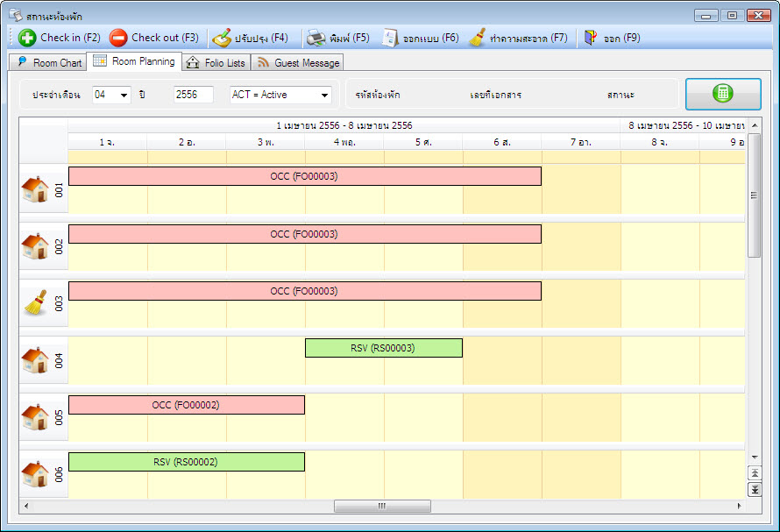Click the year field showing 2556

(194, 95)
